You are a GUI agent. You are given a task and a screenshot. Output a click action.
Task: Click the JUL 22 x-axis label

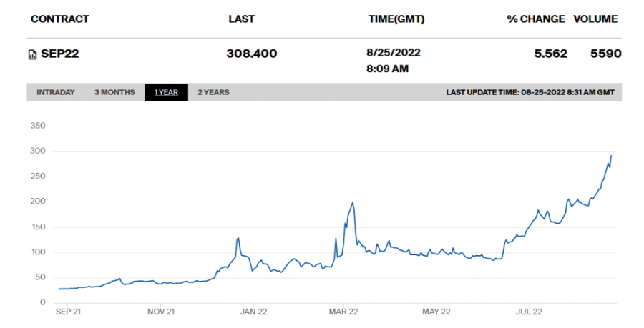point(528,312)
